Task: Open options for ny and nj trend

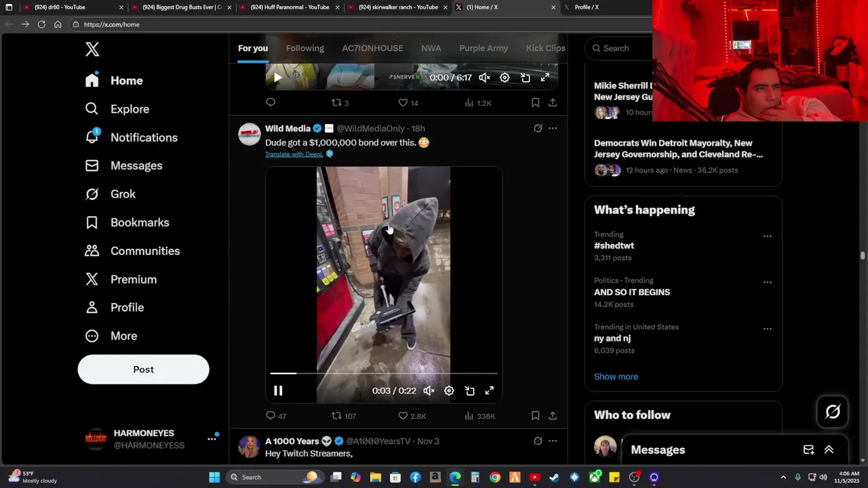Action: tap(767, 329)
